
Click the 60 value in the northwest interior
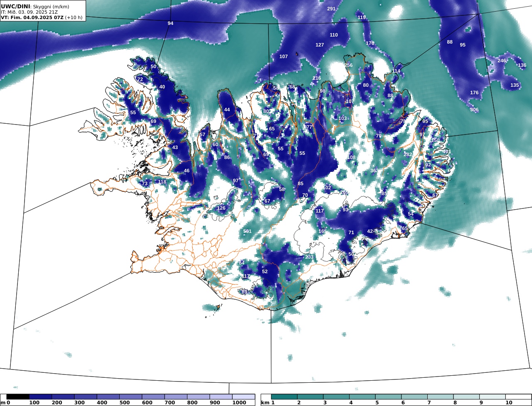(x=215, y=144)
